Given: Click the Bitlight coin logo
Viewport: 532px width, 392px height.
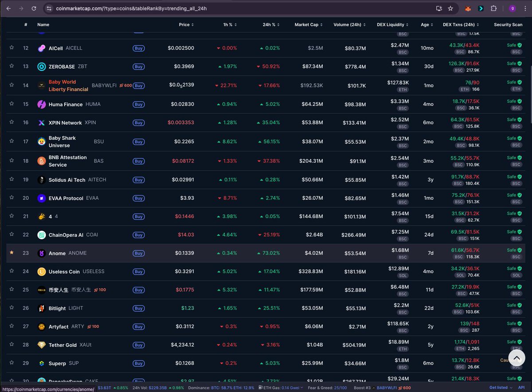Looking at the screenshot, I should coord(41,308).
